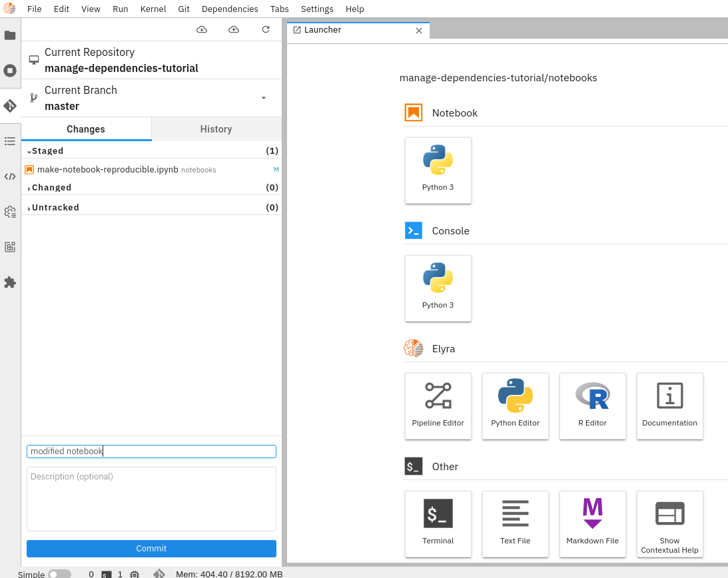Launch Python 3 console card
The image size is (728, 578).
(x=438, y=288)
